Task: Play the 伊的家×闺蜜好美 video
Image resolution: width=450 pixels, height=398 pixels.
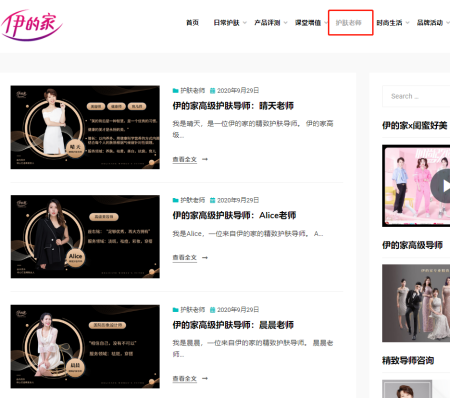Action: [444, 186]
